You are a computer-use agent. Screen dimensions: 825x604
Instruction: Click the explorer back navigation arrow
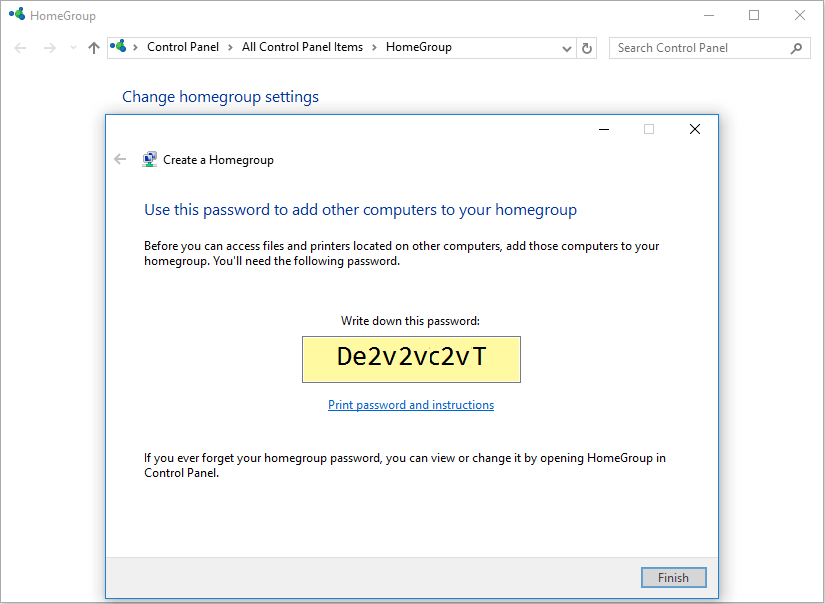(x=20, y=48)
